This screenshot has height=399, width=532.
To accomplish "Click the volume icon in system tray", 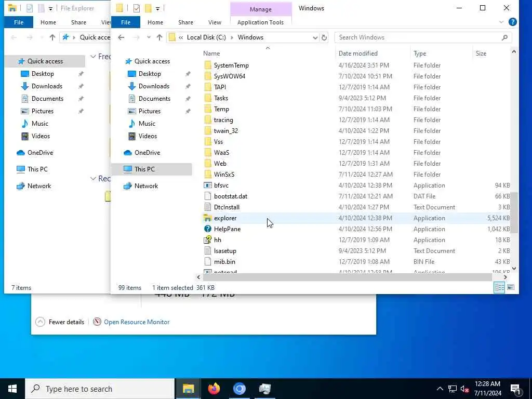I will click(x=464, y=389).
